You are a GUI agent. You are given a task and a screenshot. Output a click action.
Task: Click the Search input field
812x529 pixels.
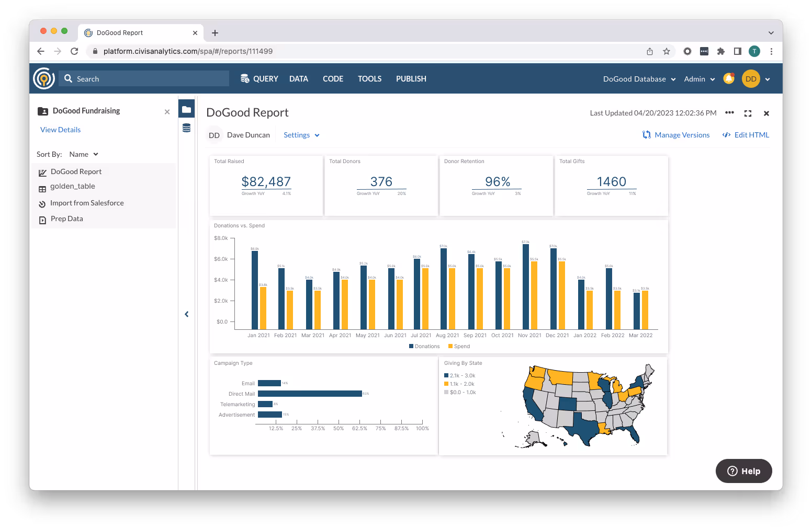(144, 78)
